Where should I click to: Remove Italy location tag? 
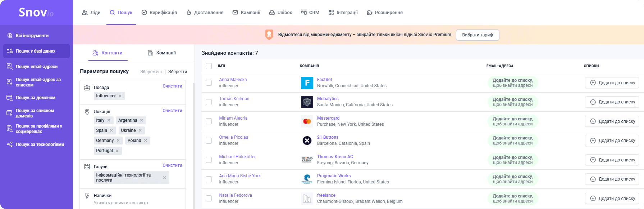[x=109, y=120]
